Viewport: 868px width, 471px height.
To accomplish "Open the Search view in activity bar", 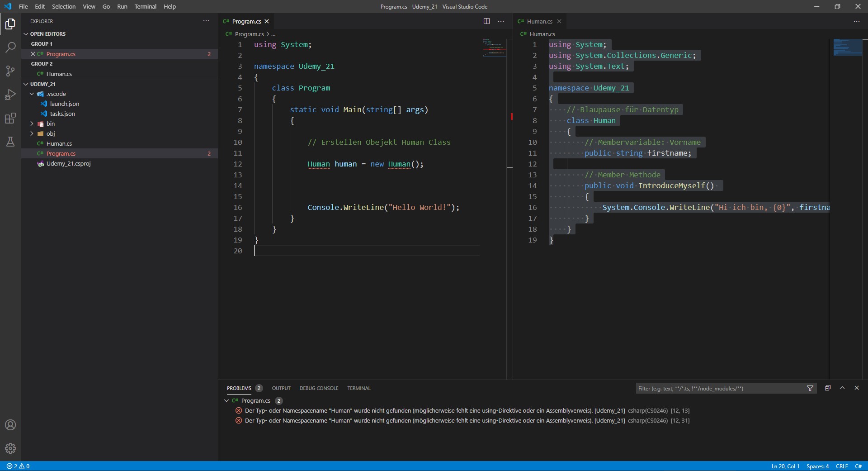I will [x=10, y=47].
